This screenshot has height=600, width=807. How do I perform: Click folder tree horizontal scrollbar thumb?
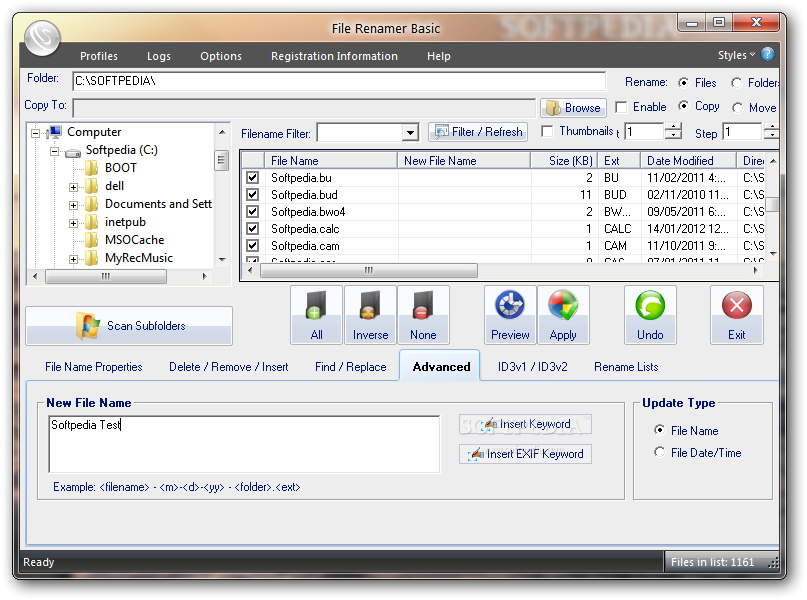click(x=106, y=276)
